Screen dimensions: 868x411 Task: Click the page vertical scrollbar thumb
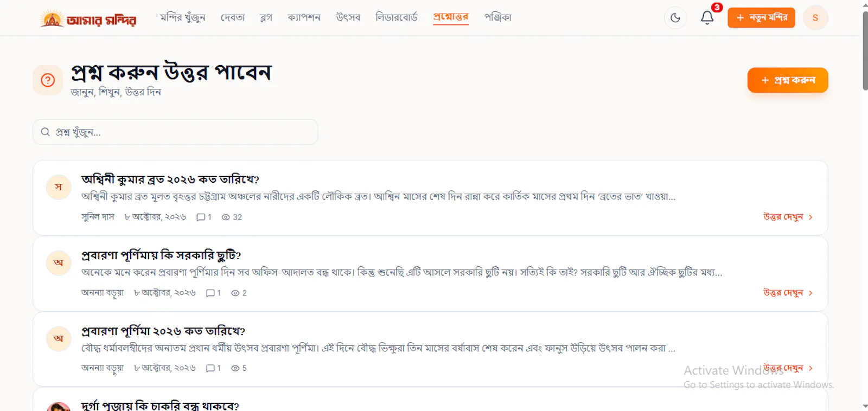click(x=865, y=50)
